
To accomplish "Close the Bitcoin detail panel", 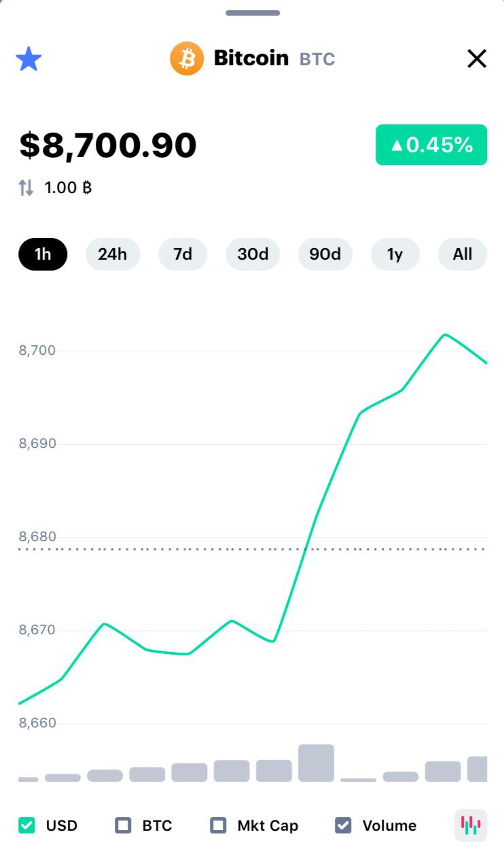I will click(477, 58).
